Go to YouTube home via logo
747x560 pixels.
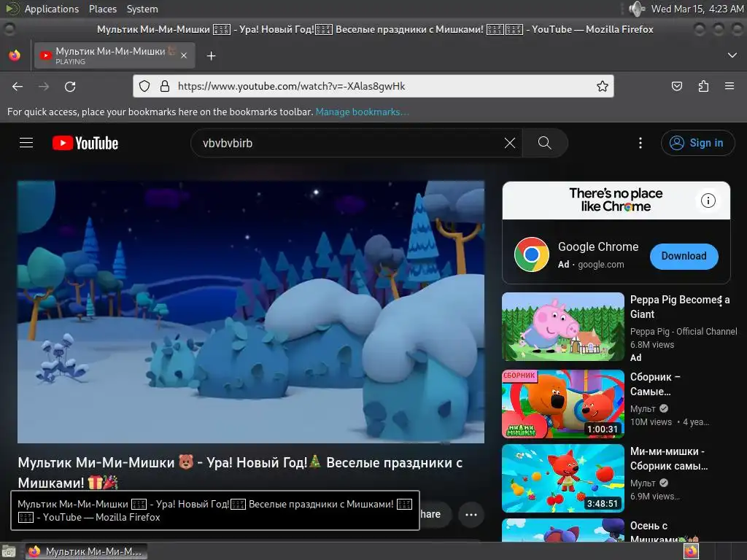tap(85, 143)
